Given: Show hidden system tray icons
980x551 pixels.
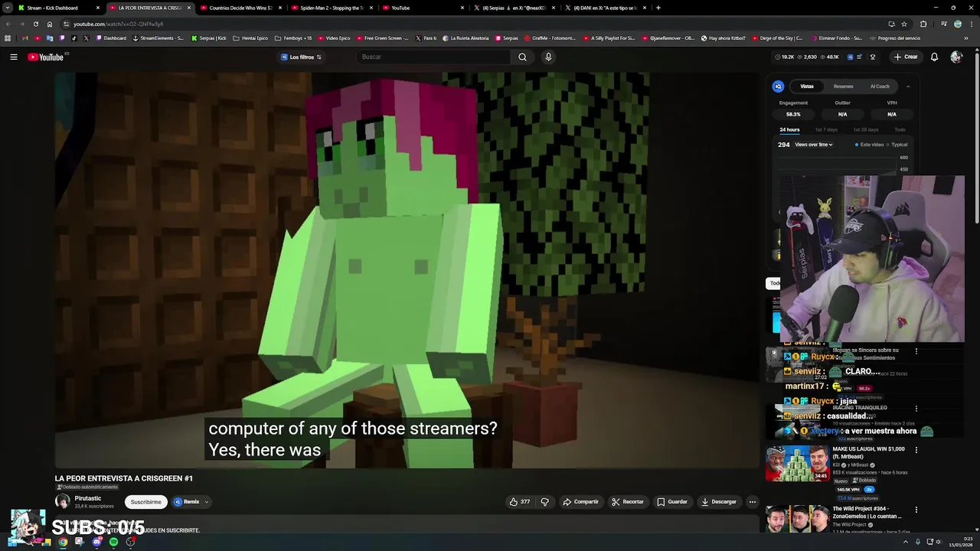Looking at the screenshot, I should [905, 542].
